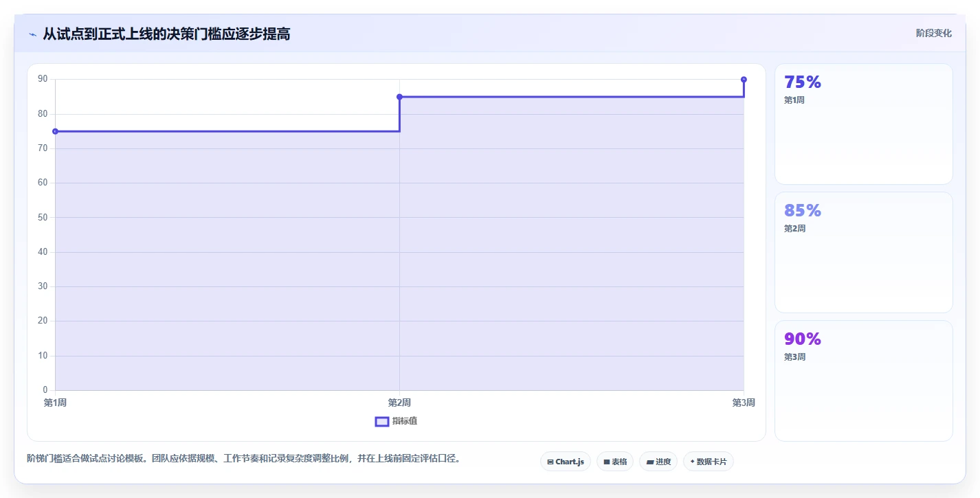
Task: Click the 阶段变化 label in the header
Action: click(x=934, y=33)
